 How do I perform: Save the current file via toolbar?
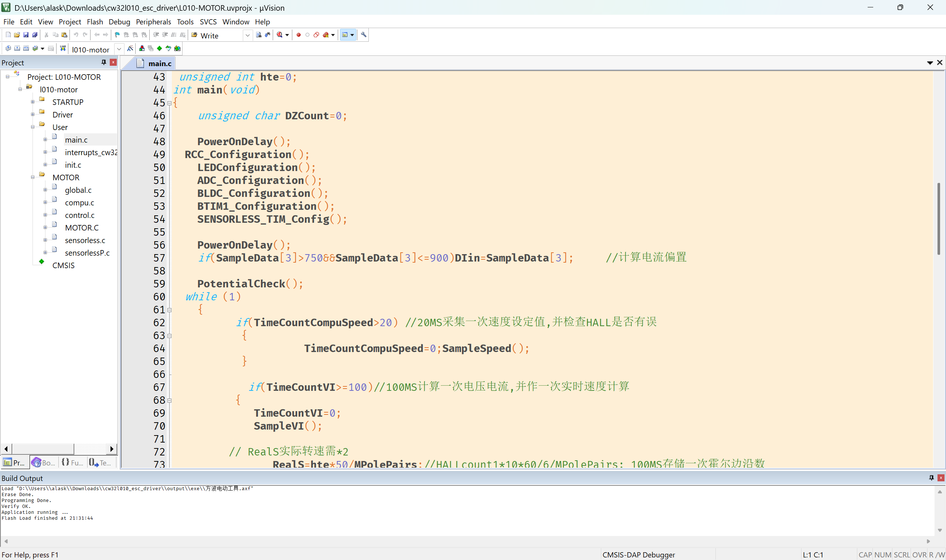pos(25,35)
